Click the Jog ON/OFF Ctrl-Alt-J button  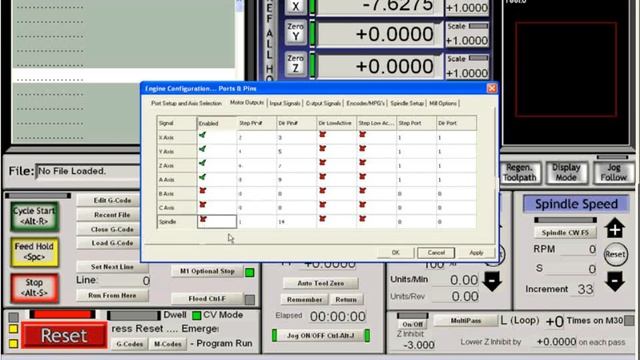click(x=320, y=336)
